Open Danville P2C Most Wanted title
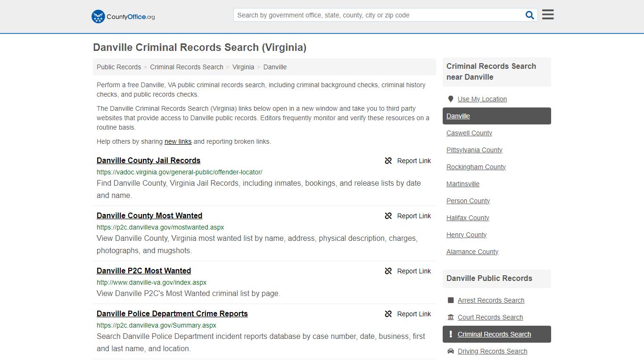Image resolution: width=644 pixels, height=362 pixels. click(144, 271)
